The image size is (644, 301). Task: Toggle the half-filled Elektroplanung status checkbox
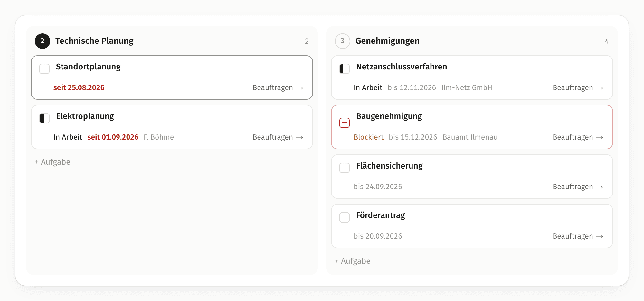coord(44,118)
